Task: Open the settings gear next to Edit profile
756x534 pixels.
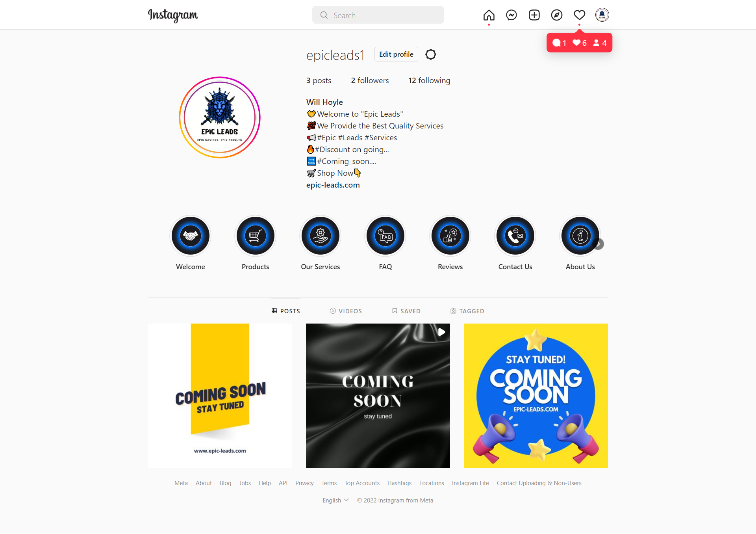Action: (431, 54)
